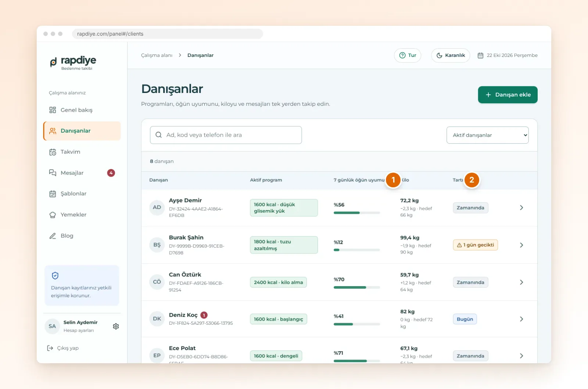This screenshot has height=389, width=588.
Task: Click the SA profile avatar
Action: click(x=52, y=326)
